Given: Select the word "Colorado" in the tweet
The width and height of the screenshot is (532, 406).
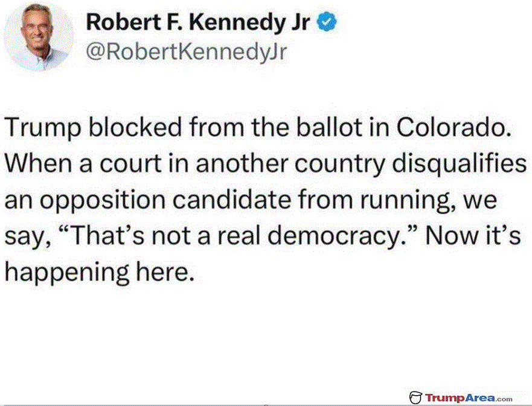Looking at the screenshot, I should 453,127.
